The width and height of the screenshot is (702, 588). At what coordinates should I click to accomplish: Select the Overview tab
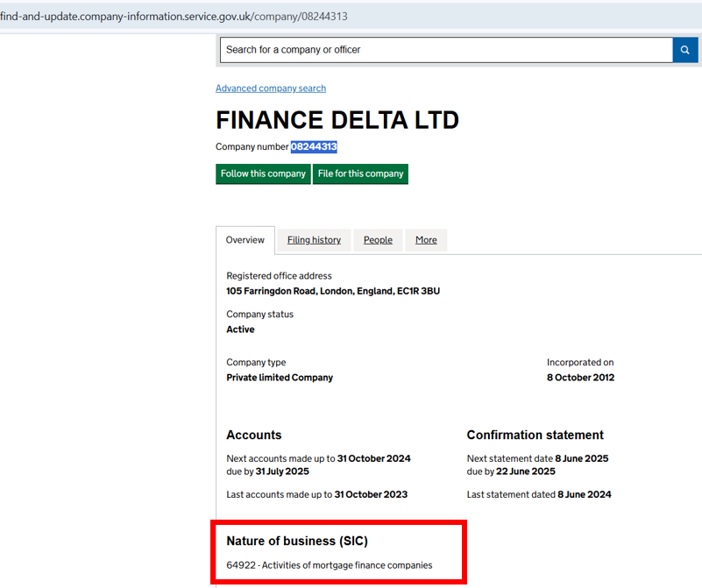pos(245,240)
